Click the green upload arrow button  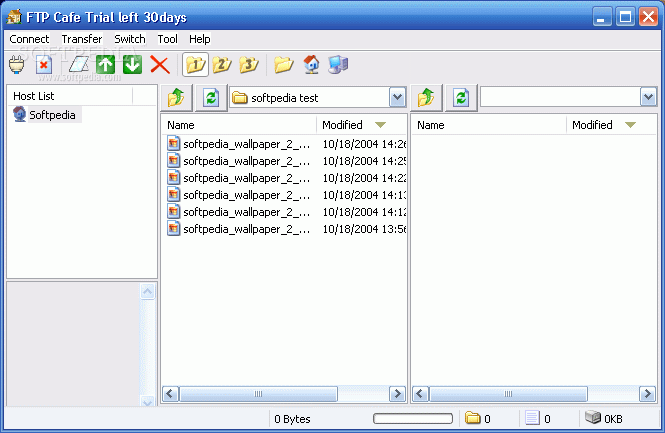click(x=106, y=65)
